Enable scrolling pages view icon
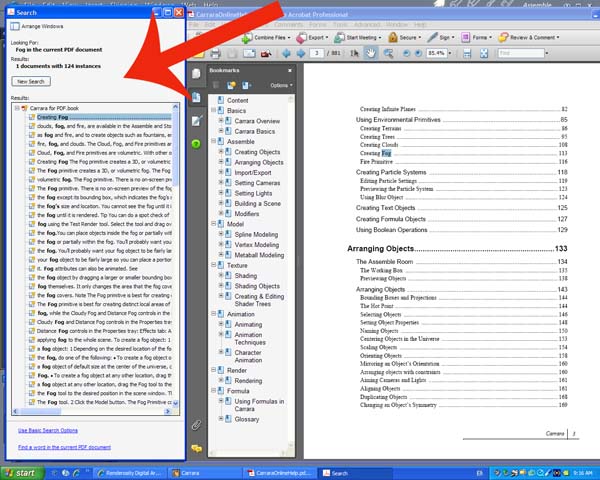 467,53
